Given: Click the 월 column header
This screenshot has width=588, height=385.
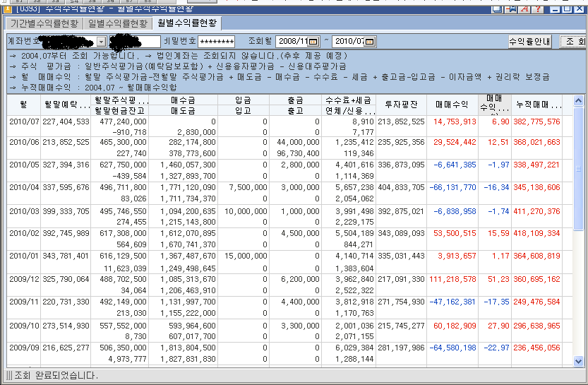Looking at the screenshot, I should 23,105.
